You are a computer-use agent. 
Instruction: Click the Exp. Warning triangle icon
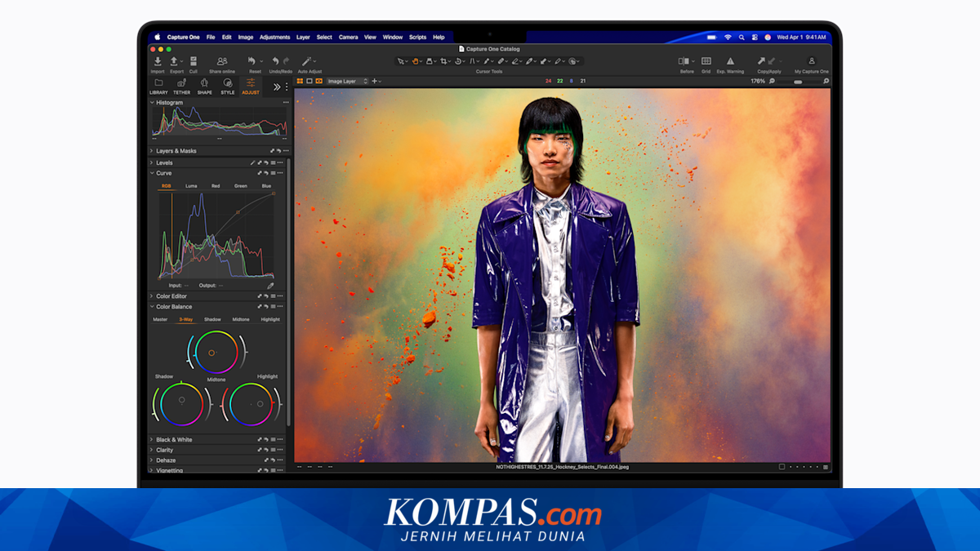[730, 62]
